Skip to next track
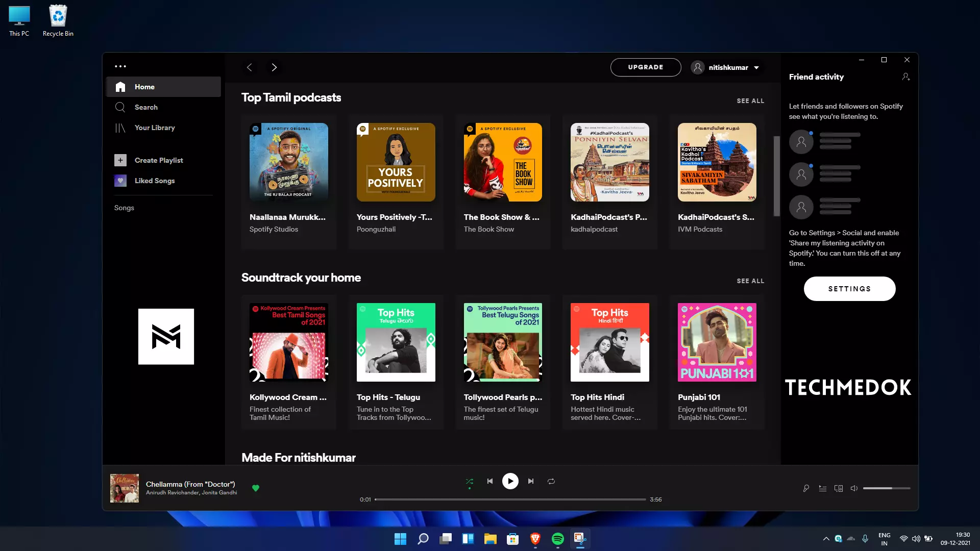The width and height of the screenshot is (980, 551). point(531,481)
